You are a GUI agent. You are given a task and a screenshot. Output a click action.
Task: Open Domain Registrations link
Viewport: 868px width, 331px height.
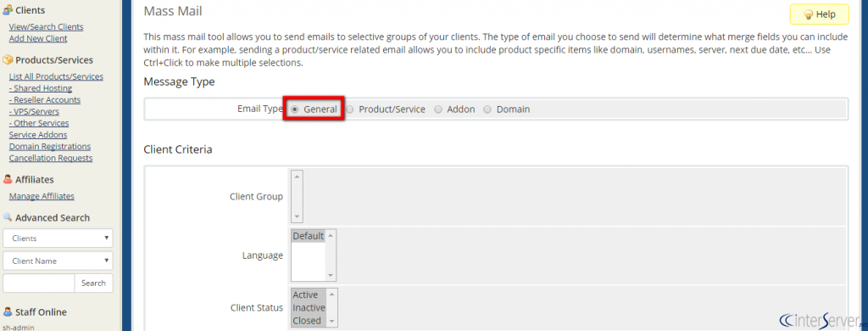coord(50,146)
